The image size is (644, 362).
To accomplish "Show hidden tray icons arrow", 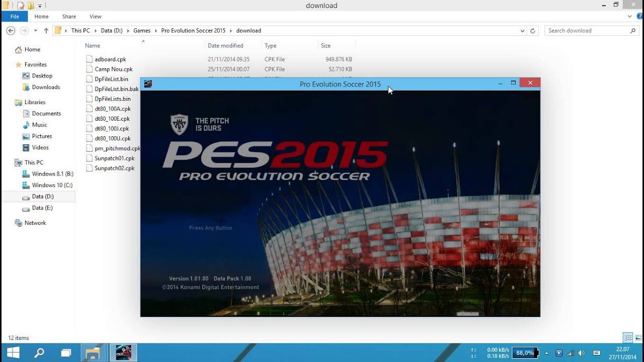I will [x=546, y=353].
